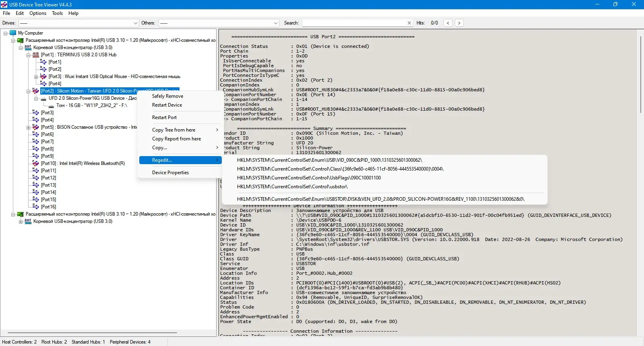Viewport: 644px width, 346px height.
Task: Click the Wuxi Instant USB Optical Mouse icon
Action: 43,76
